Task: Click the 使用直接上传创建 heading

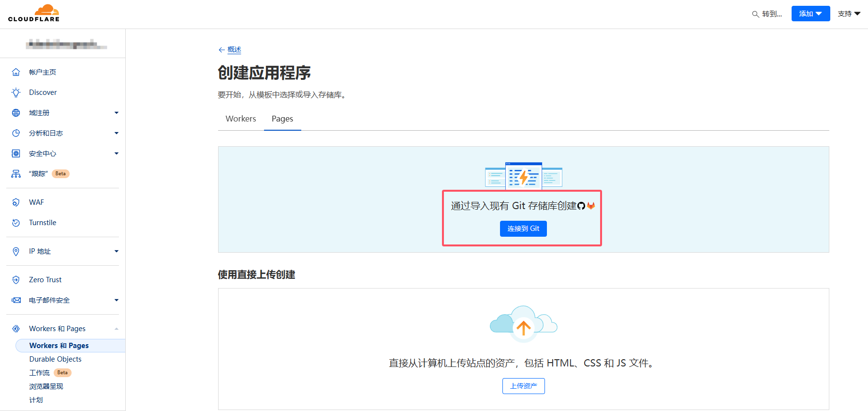Action: 256,274
